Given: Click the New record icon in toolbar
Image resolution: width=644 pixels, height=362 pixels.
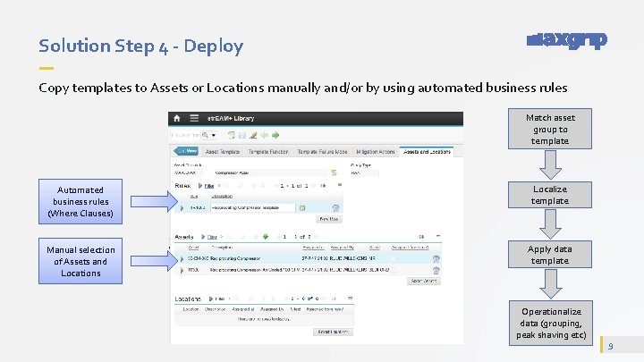Looking at the screenshot, I should click(232, 135).
